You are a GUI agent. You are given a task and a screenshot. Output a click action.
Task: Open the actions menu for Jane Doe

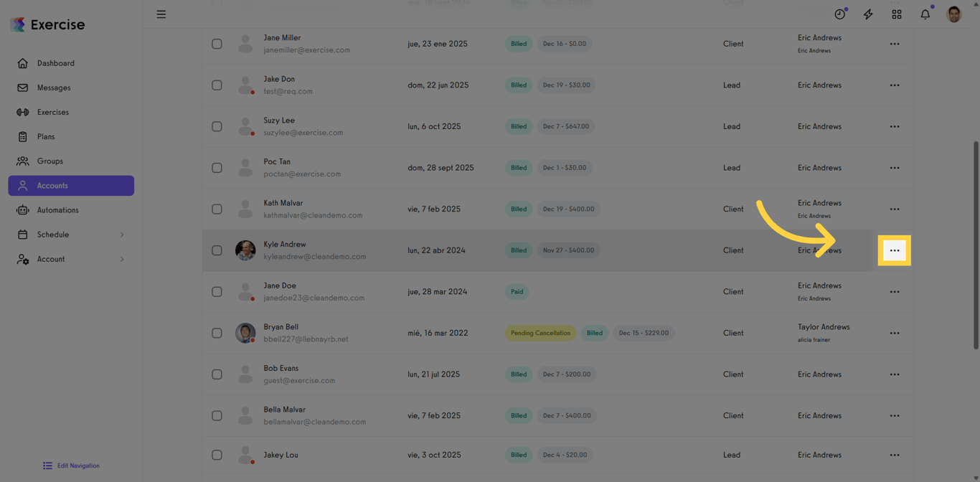pyautogui.click(x=895, y=292)
